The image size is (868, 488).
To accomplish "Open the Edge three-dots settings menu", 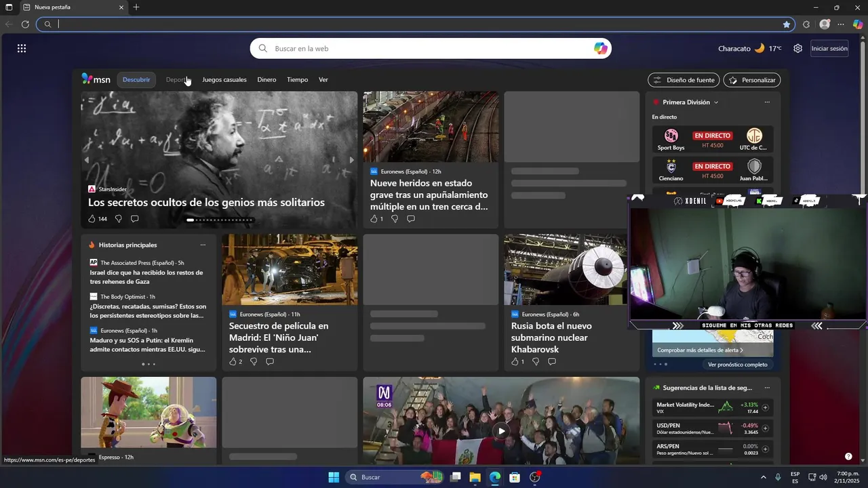I will [841, 24].
